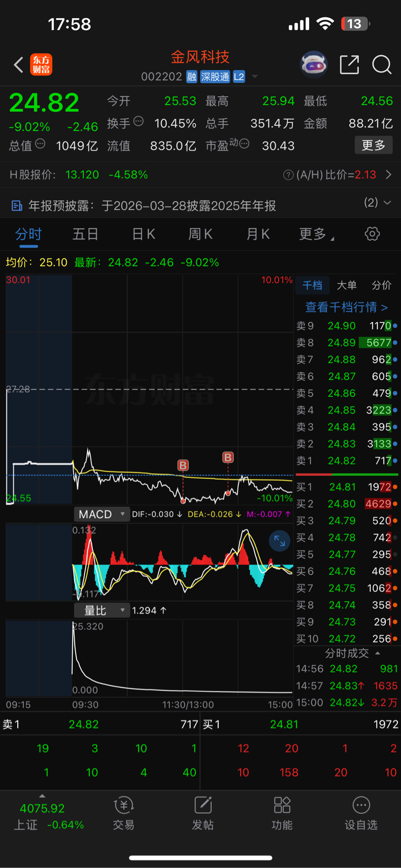This screenshot has height=868, width=401.
Task: Select the 买10 24.72 order row
Action: click(x=347, y=639)
